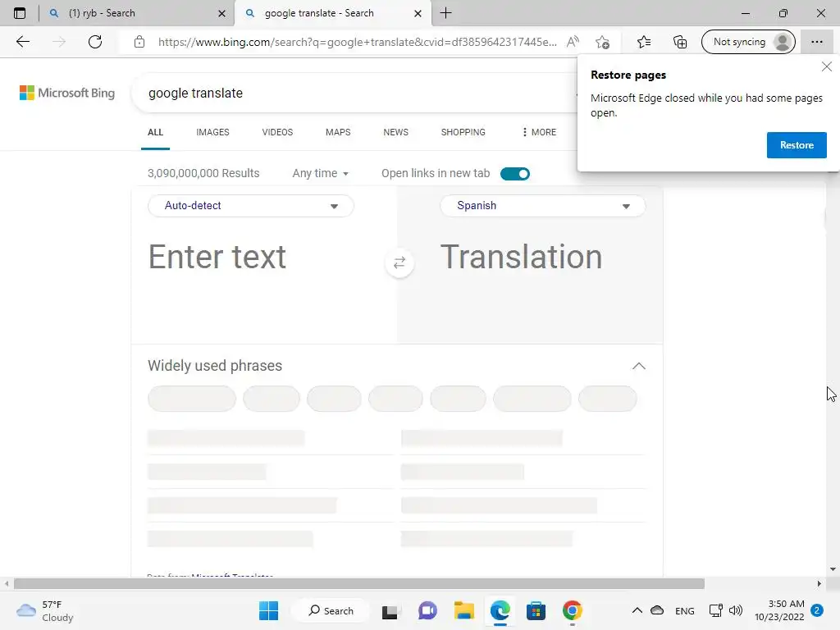Open the Collections icon
This screenshot has height=630, width=840.
680,42
